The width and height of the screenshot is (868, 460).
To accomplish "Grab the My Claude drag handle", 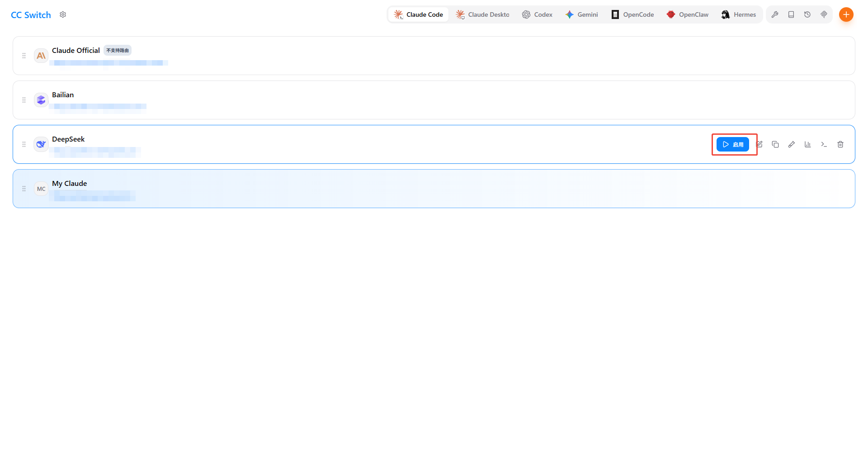I will (24, 189).
